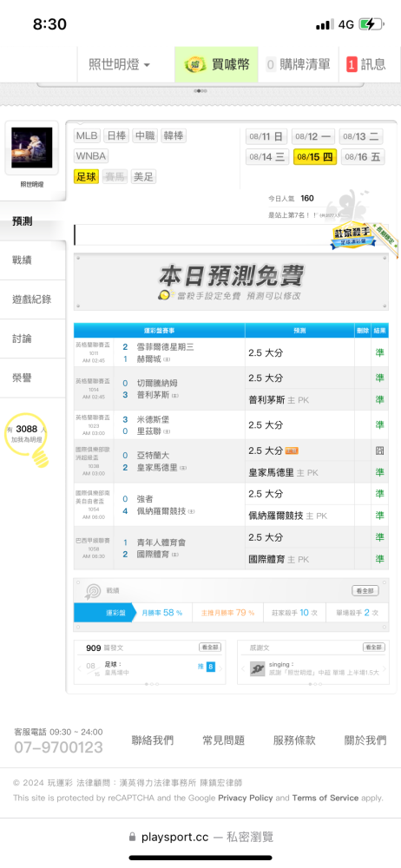The height and width of the screenshot is (868, 401).
Task: Go to the next 發文 with right arrow
Action: 222,668
